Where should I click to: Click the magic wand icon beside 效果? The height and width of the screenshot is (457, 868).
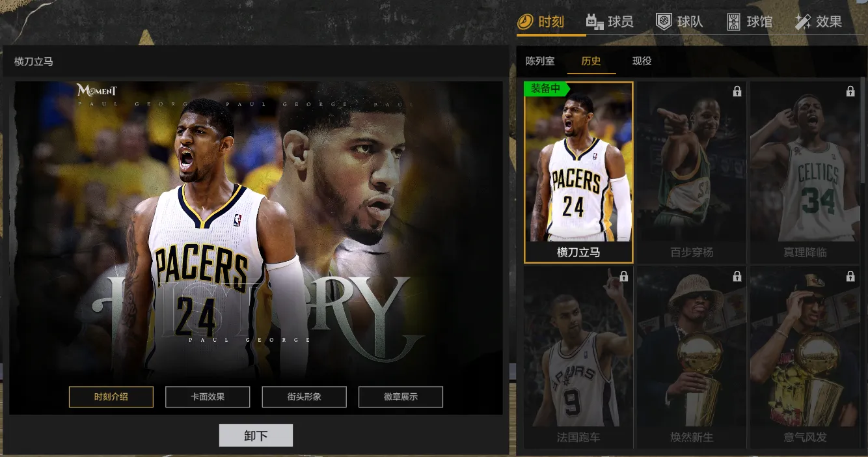tap(803, 22)
